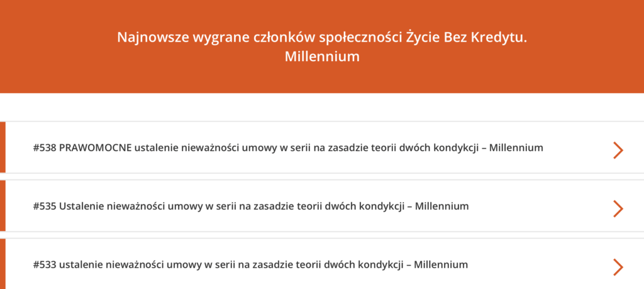Click "Millennium" at end of #538 row

coord(516,148)
